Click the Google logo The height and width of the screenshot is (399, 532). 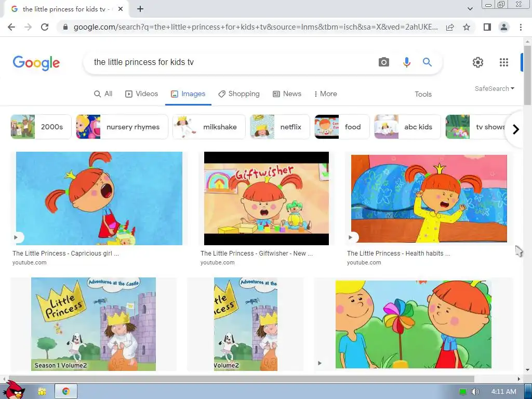pos(36,63)
